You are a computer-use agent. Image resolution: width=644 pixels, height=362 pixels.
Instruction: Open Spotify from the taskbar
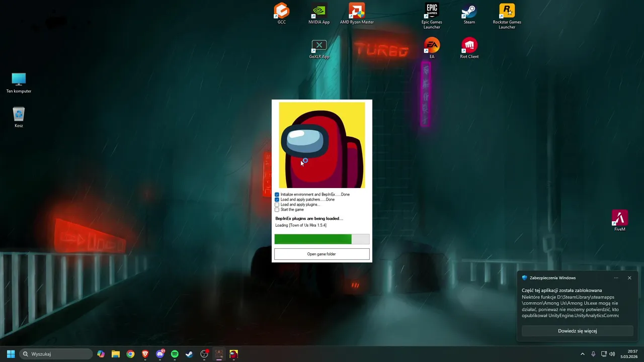coord(175,354)
